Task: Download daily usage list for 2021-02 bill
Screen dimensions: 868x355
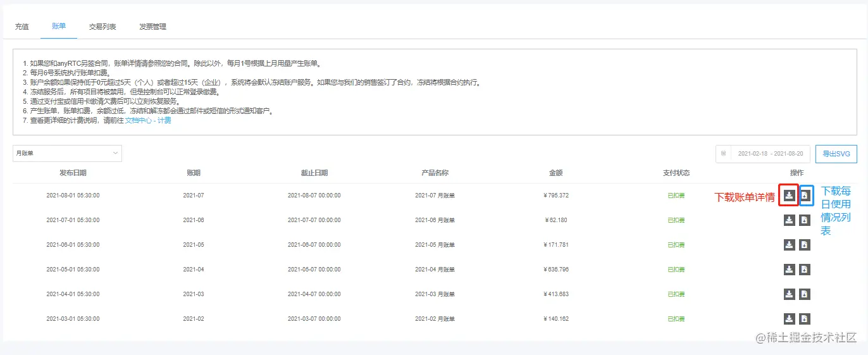Action: point(804,319)
